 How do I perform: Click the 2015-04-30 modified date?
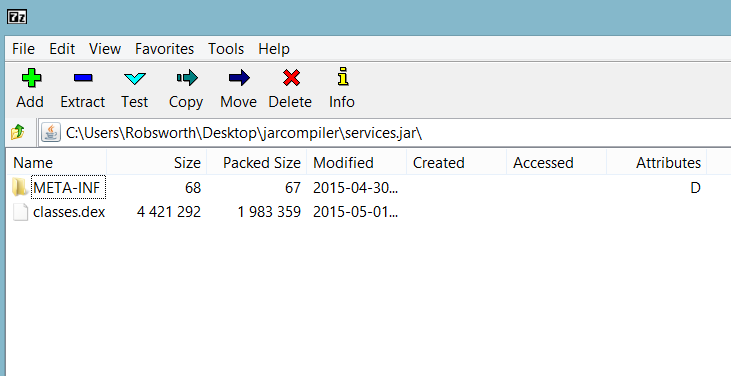355,188
